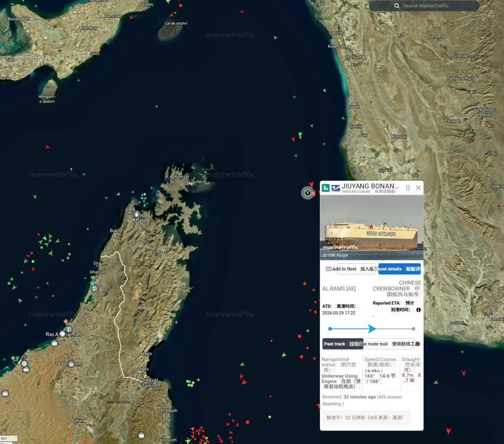This screenshot has width=504, height=444.
Task: Click the port icon near Ghalilah
Action: [94, 289]
